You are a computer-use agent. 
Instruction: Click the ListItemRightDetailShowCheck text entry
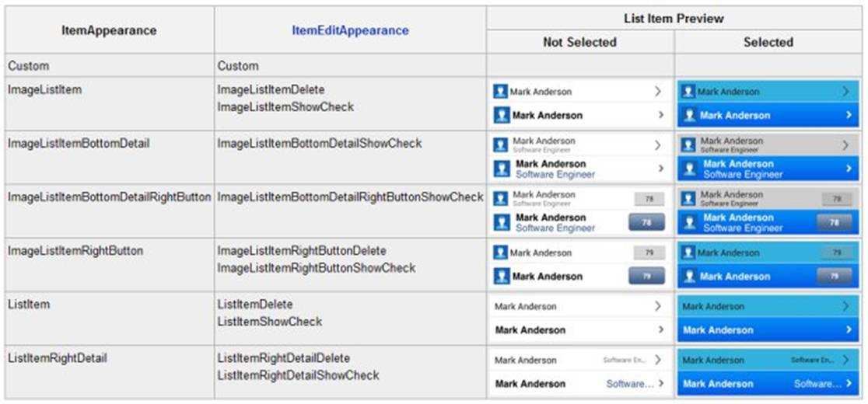click(299, 375)
